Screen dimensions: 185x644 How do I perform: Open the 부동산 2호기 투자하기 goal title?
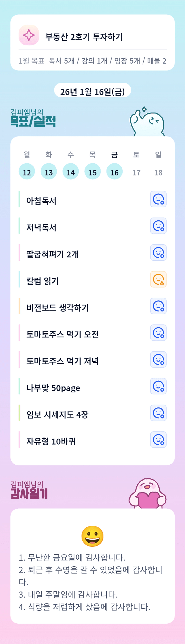coord(84,37)
